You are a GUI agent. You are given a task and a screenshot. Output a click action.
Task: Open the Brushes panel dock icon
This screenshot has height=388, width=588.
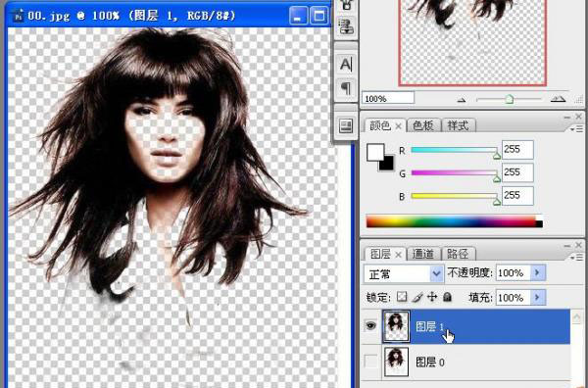point(346,5)
